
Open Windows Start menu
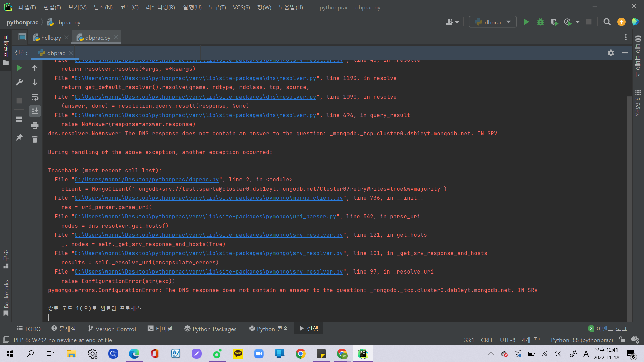(10, 354)
